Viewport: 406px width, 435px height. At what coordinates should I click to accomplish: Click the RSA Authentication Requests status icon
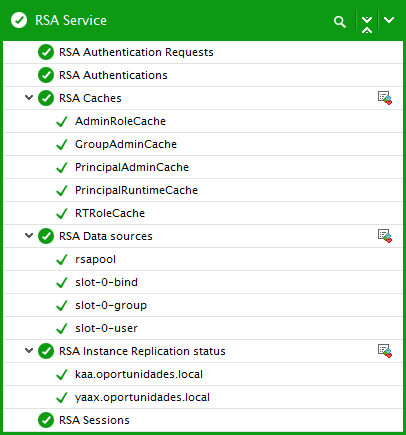pyautogui.click(x=46, y=52)
